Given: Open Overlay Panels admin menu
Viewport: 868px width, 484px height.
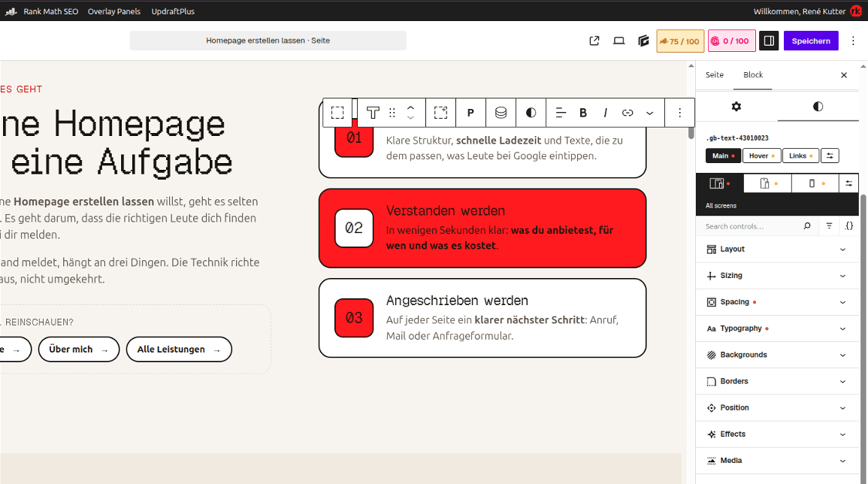Looking at the screenshot, I should pos(114,11).
